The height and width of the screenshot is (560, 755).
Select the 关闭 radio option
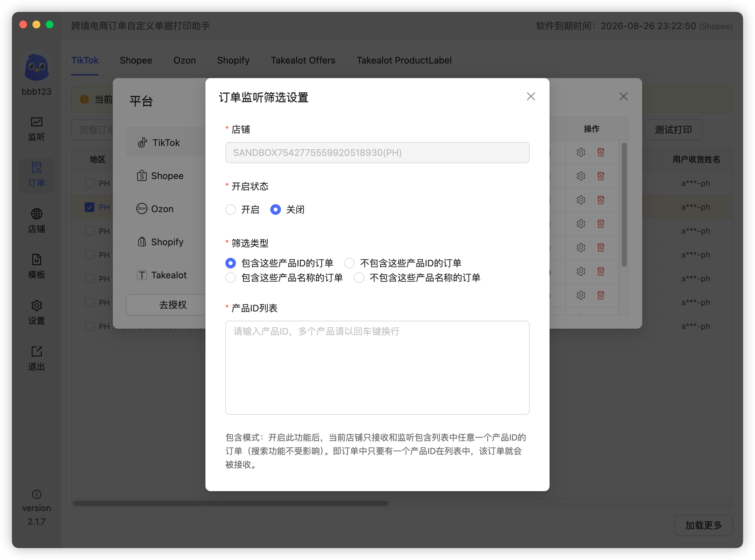(275, 210)
